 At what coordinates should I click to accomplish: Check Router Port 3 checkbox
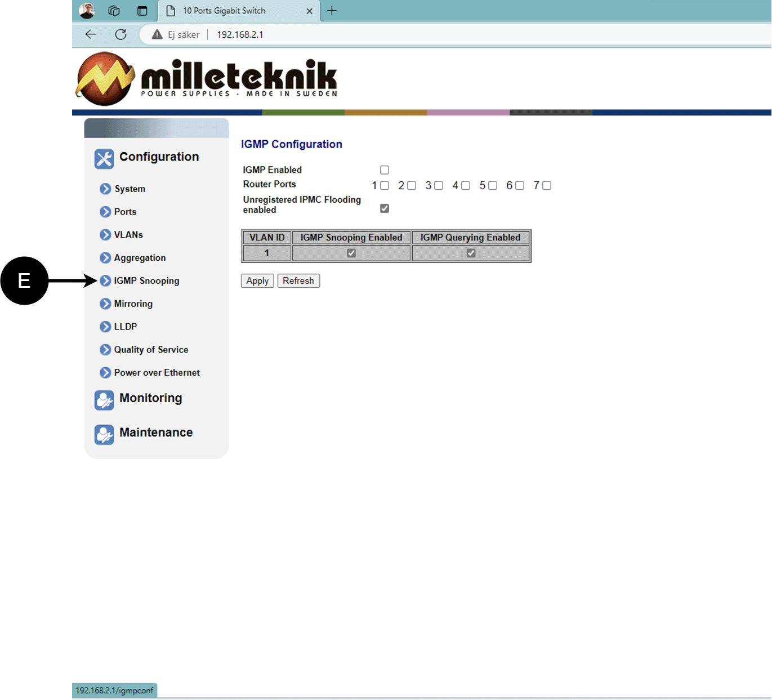tap(439, 186)
